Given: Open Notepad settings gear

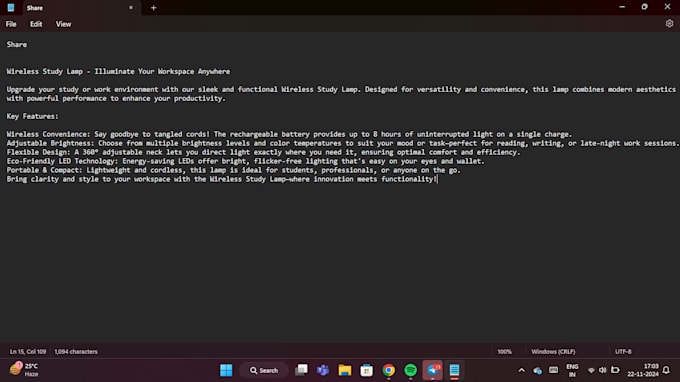Looking at the screenshot, I should tap(669, 23).
